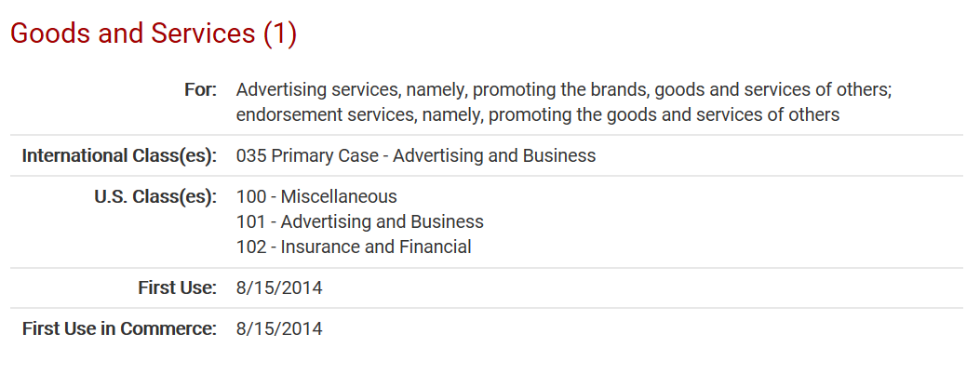Click the endorsement services description line
The height and width of the screenshot is (374, 980).
[538, 114]
